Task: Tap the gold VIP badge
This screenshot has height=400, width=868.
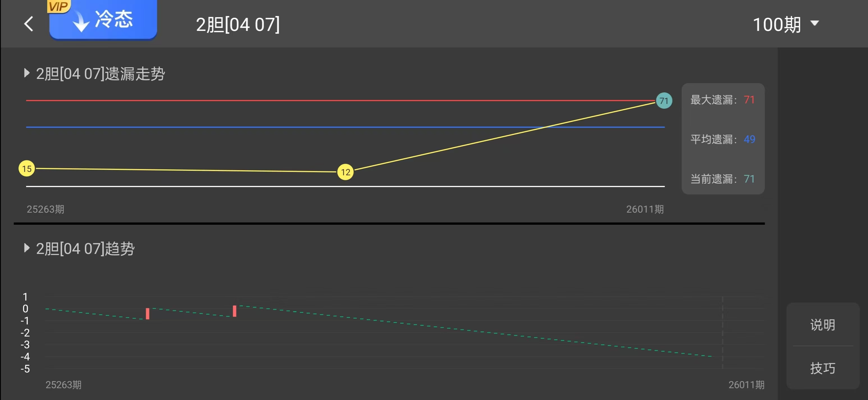Action: click(58, 6)
